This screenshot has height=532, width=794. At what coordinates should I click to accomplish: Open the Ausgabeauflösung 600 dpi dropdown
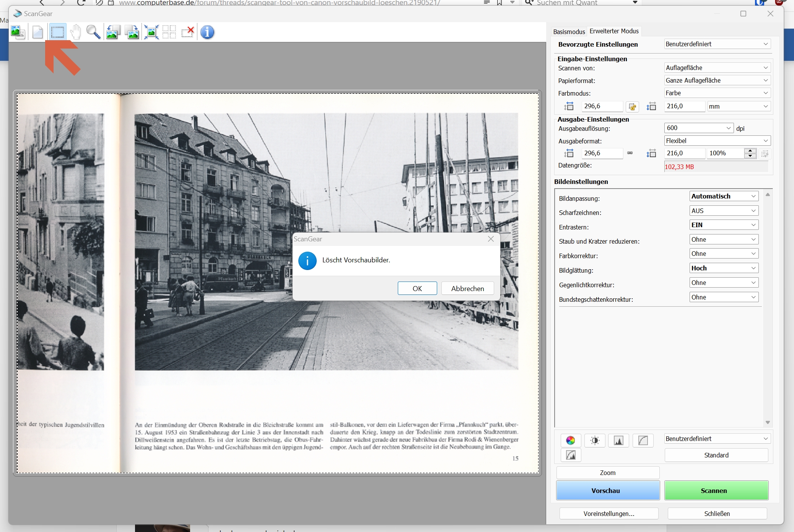[x=698, y=128]
